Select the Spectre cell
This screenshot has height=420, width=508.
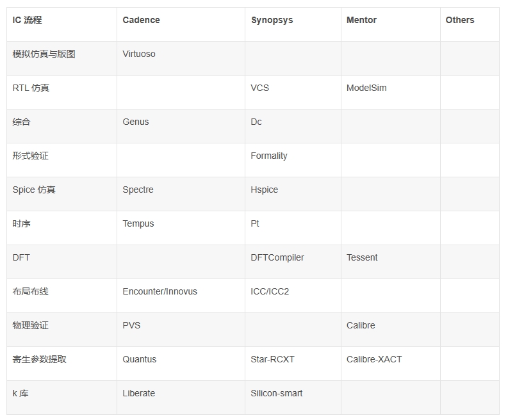[x=138, y=190]
